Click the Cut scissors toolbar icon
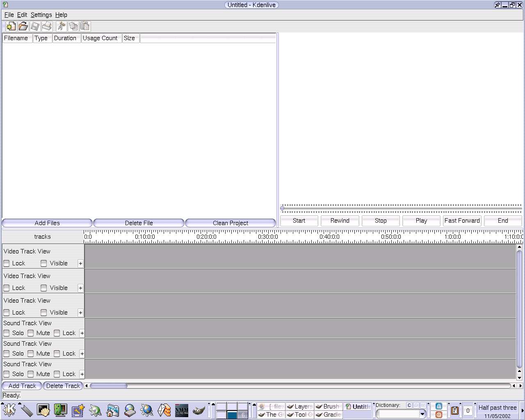Image resolution: width=525 pixels, height=420 pixels. (x=62, y=26)
